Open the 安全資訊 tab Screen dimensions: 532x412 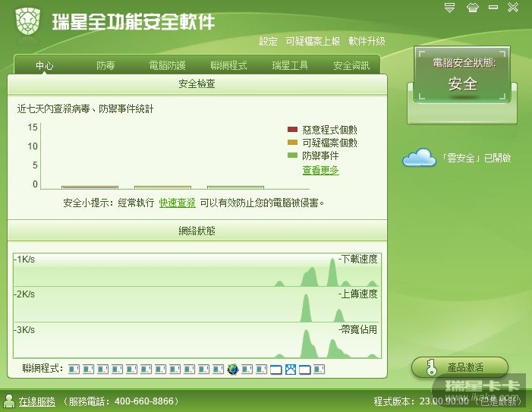coord(351,65)
